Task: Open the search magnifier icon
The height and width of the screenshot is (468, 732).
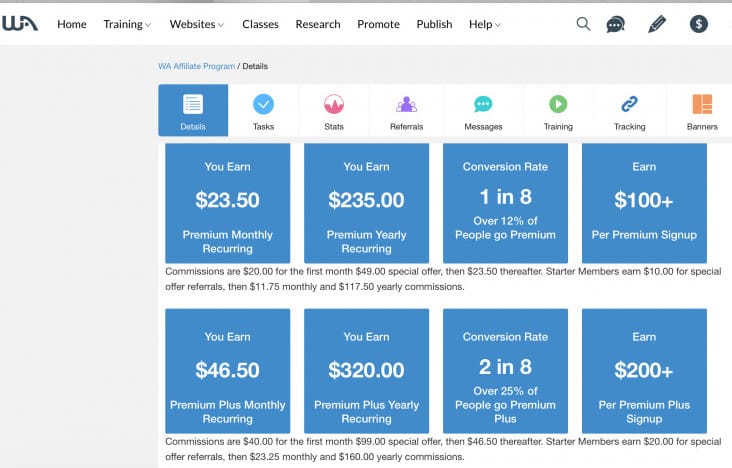Action: [583, 24]
